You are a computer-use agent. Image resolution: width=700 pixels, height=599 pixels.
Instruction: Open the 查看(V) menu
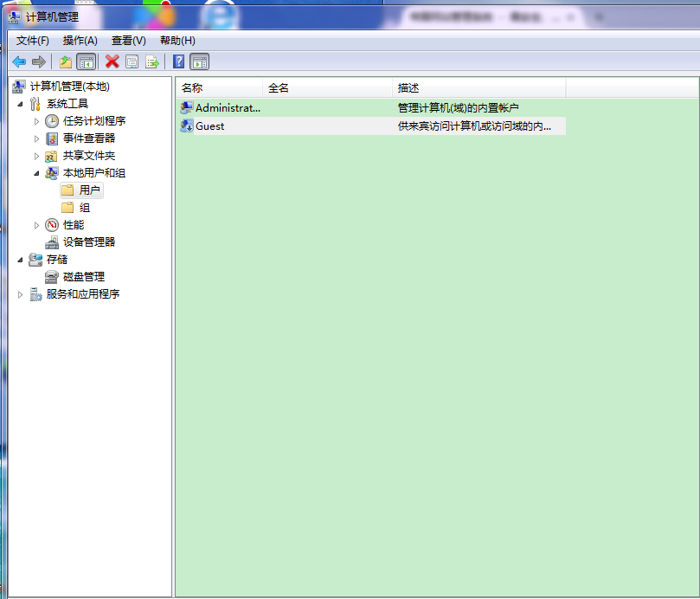(129, 41)
